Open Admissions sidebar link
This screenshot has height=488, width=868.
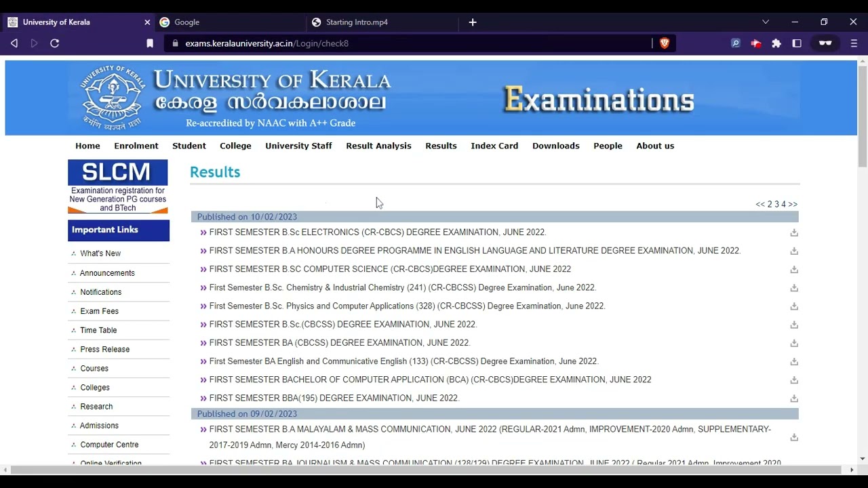click(99, 426)
